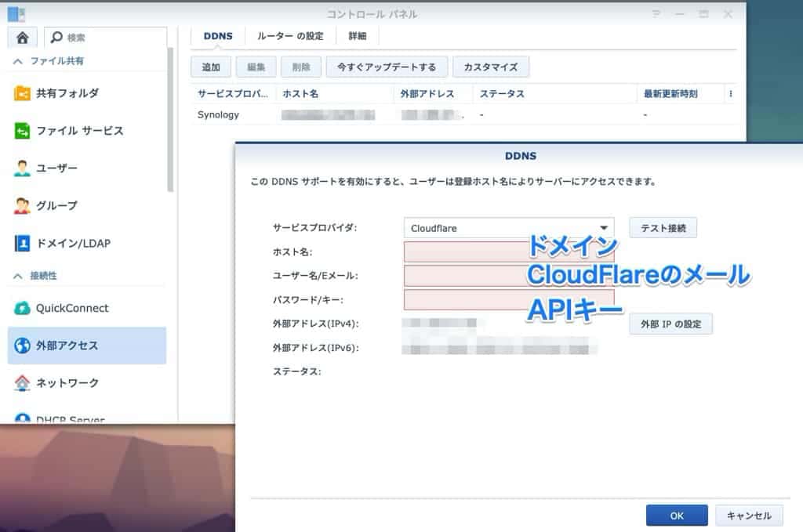This screenshot has height=532, width=803.
Task: Open File Services icon in sidebar
Action: pos(22,131)
